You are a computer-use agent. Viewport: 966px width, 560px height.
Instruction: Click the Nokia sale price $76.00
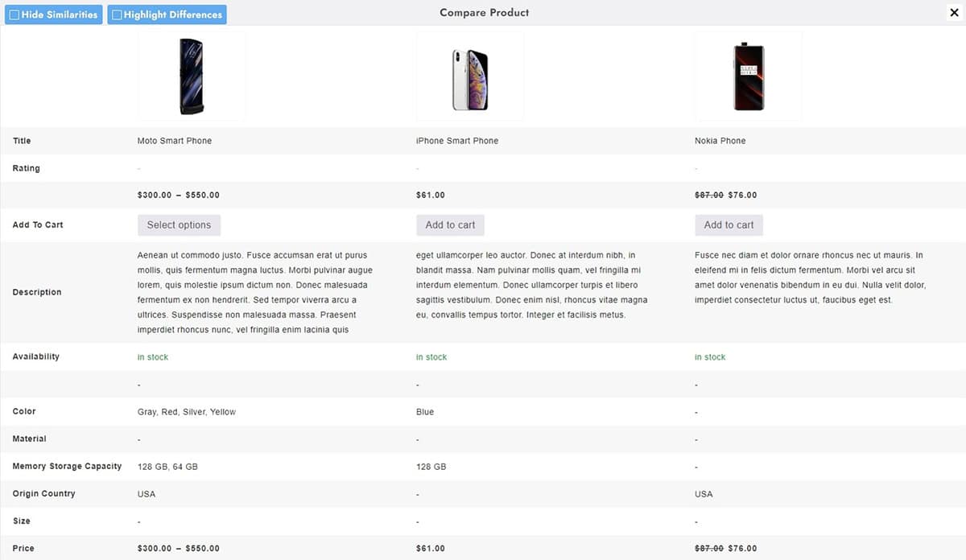pyautogui.click(x=742, y=196)
